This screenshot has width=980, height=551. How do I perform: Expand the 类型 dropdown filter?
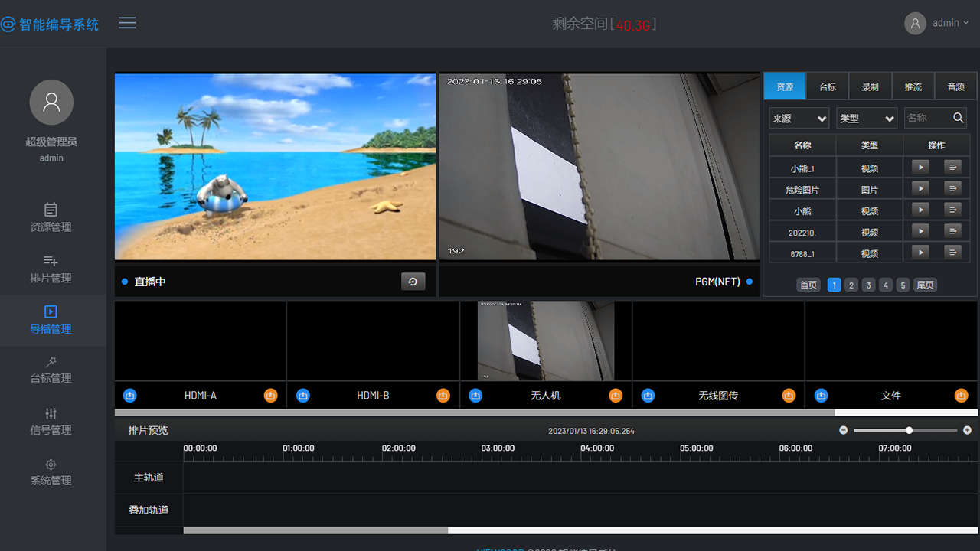(867, 118)
